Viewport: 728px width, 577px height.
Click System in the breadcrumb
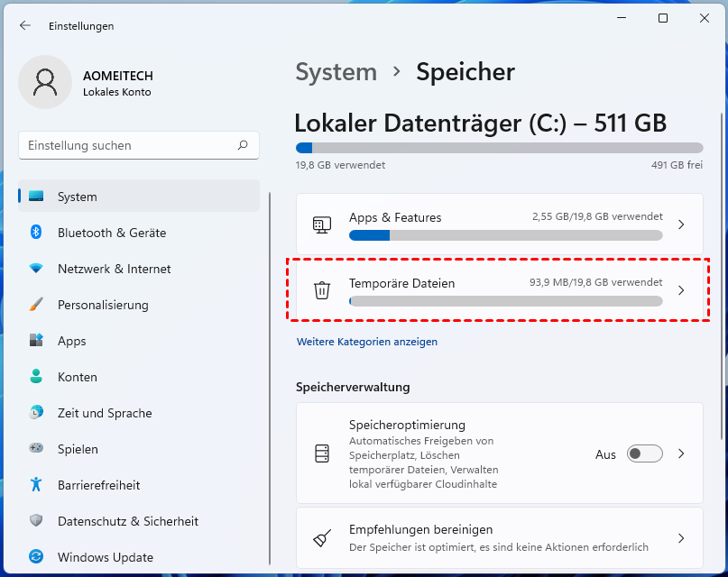point(336,72)
